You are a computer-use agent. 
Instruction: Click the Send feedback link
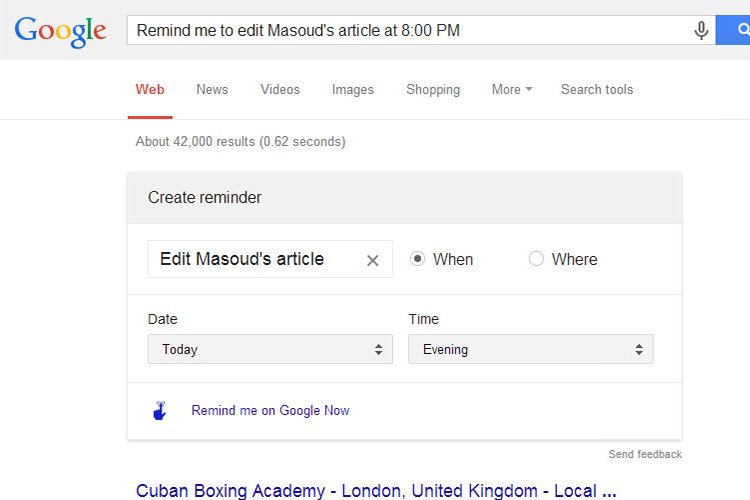(x=645, y=454)
